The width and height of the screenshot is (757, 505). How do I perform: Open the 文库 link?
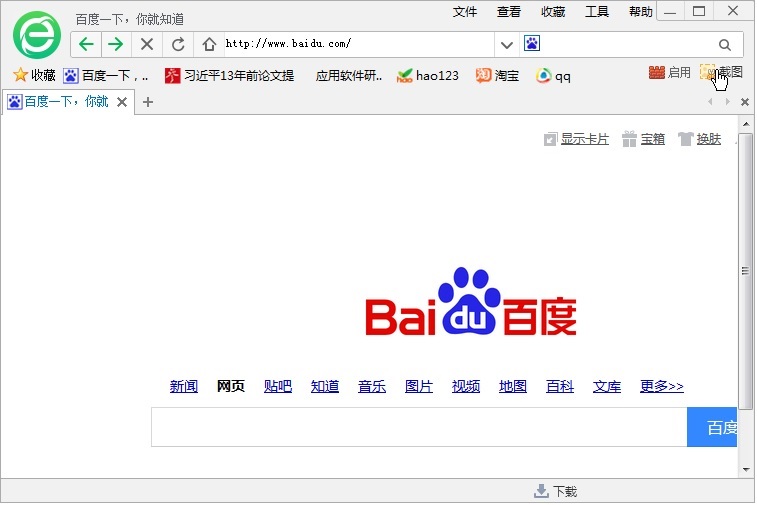pyautogui.click(x=607, y=386)
